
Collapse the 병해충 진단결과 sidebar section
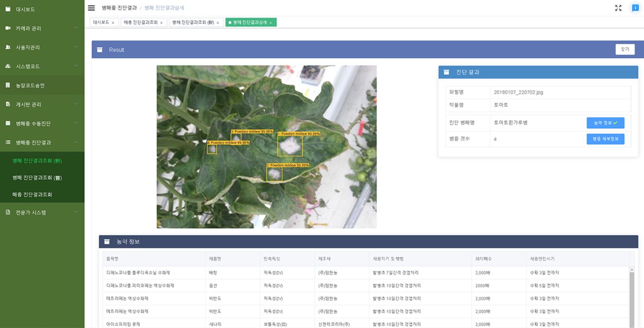[x=76, y=142]
